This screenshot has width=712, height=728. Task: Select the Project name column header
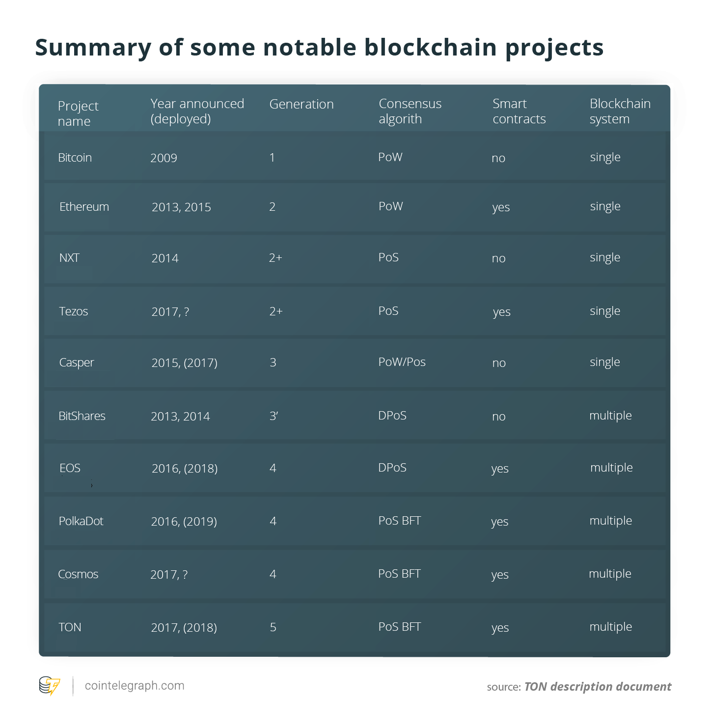coord(78,113)
